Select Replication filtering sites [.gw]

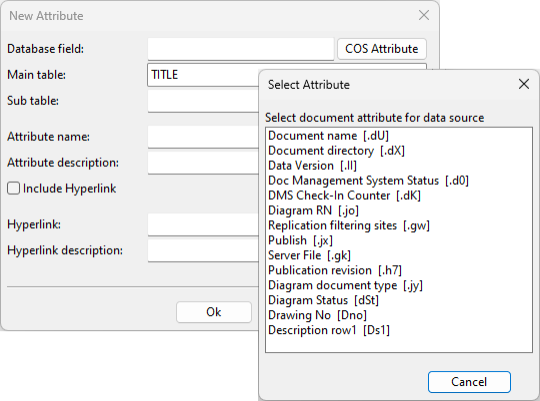[349, 225]
